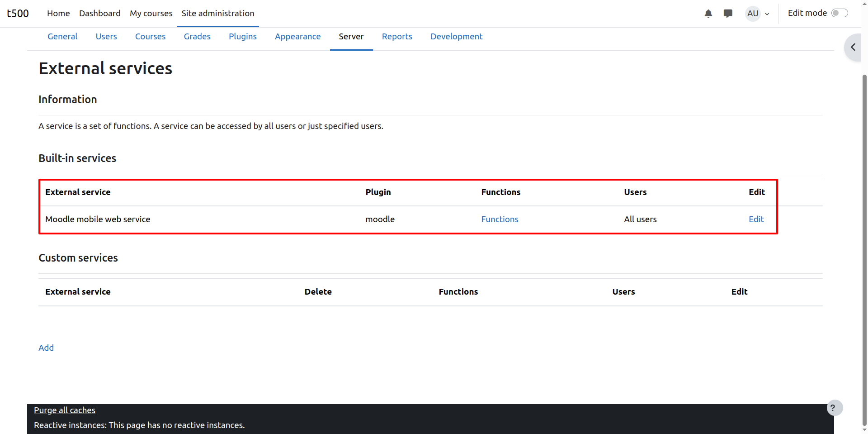The image size is (868, 434).
Task: Click Add link under Custom services
Action: click(46, 348)
